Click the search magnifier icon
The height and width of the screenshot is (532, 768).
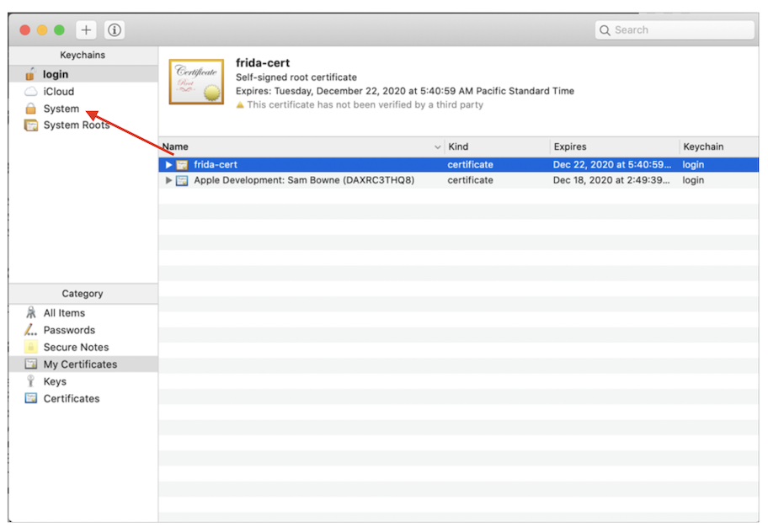coord(605,30)
